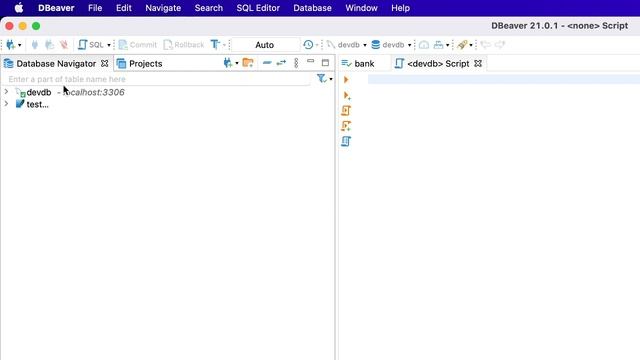This screenshot has width=640, height=360.
Task: Open the Apple menu
Action: pyautogui.click(x=19, y=8)
